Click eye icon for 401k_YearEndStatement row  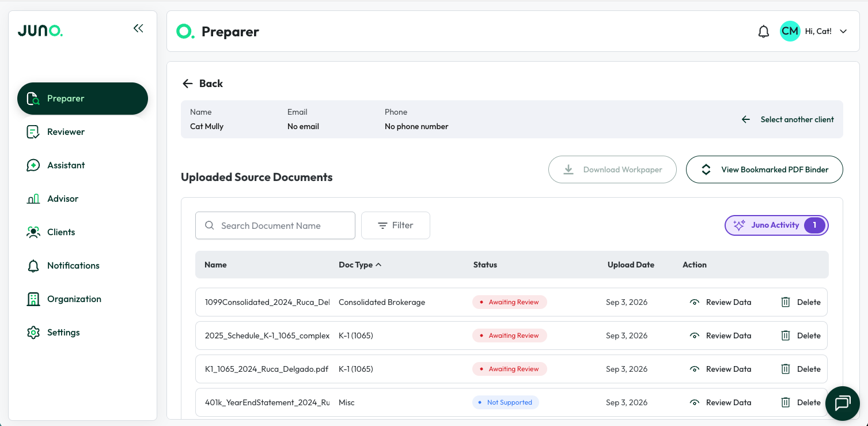pos(695,402)
